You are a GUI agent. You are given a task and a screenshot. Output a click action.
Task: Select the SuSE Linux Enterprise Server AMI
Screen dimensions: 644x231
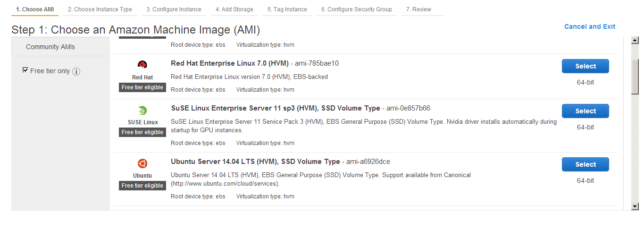coord(585,111)
